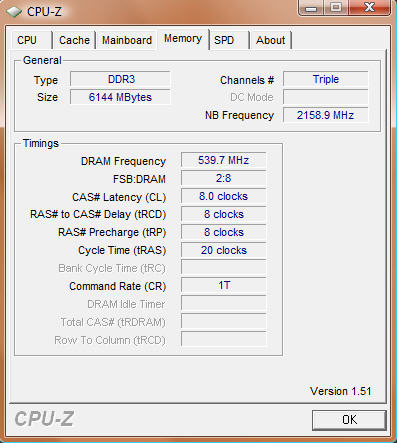Click the Cycle Time value 20 clocks

coord(224,250)
